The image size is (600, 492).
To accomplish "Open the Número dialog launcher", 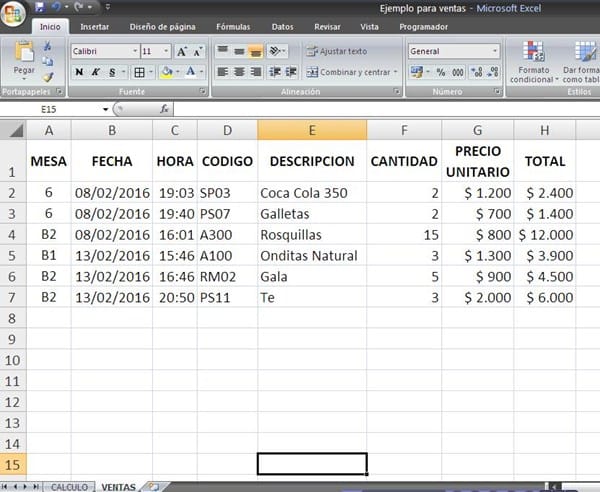I will (x=497, y=91).
